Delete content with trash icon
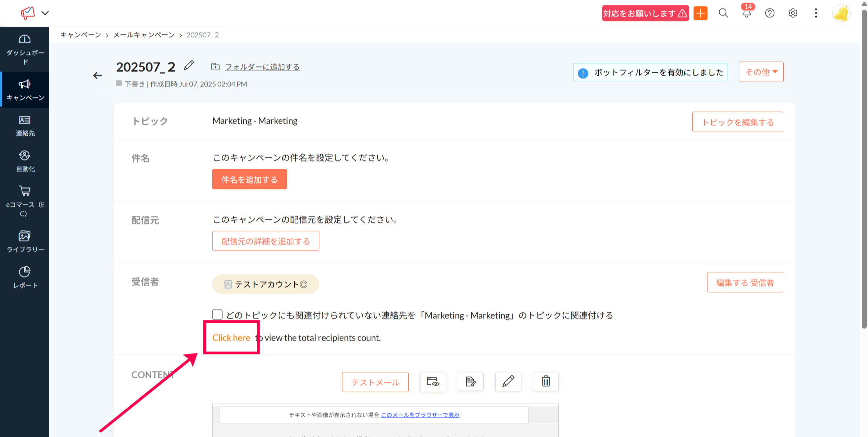Screen dimensions: 868x437 [546, 382]
